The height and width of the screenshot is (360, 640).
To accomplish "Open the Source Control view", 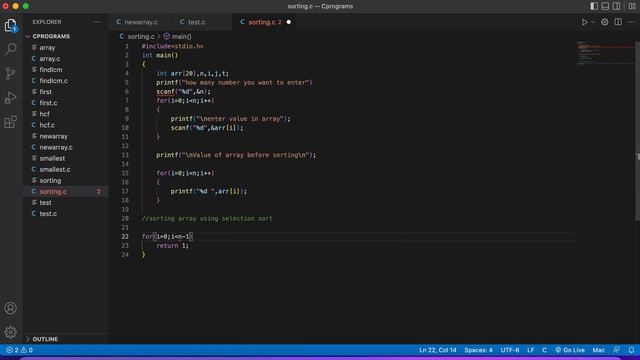I will [11, 73].
